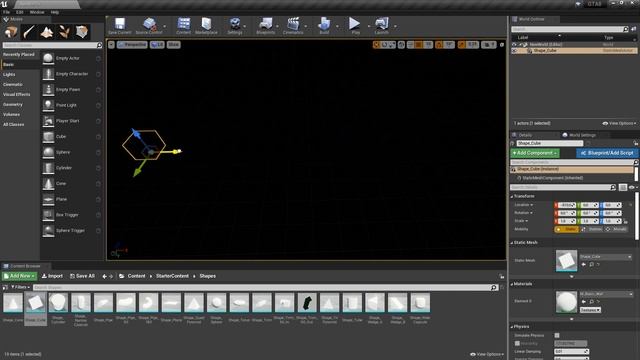Screen dimensions: 640x360
Task: Click the surface snapping icon in viewport
Action: click(410, 44)
